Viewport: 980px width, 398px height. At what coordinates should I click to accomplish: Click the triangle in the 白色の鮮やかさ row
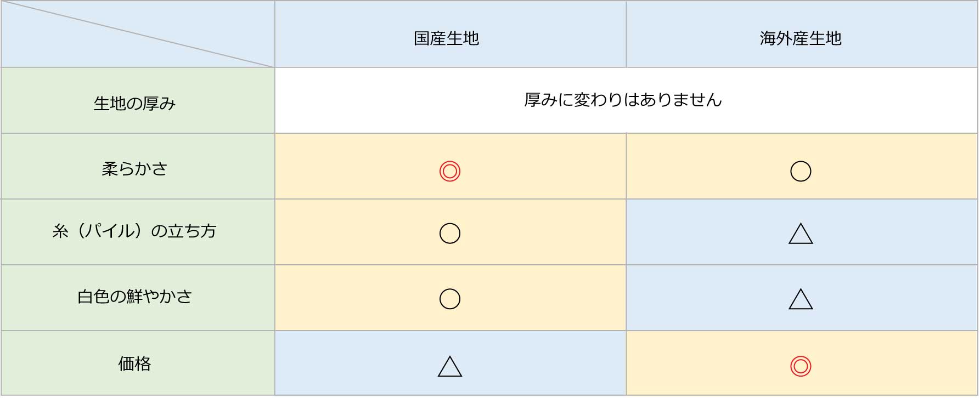(800, 300)
